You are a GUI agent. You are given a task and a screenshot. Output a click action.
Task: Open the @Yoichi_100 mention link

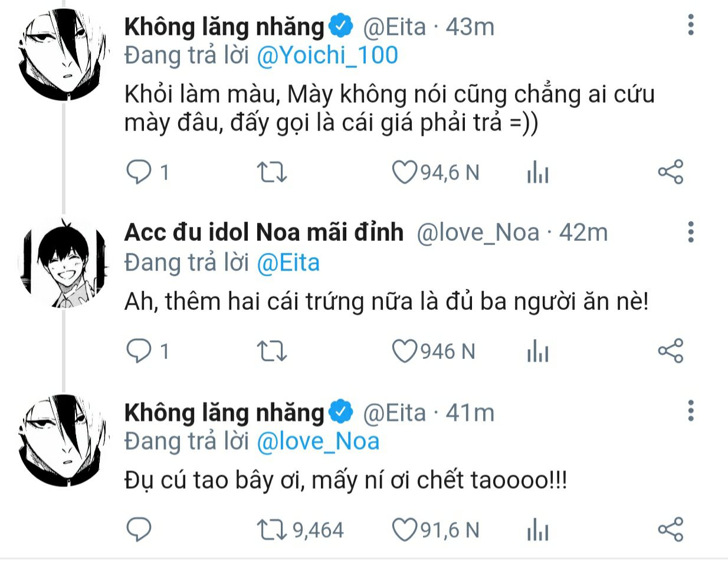tap(327, 55)
